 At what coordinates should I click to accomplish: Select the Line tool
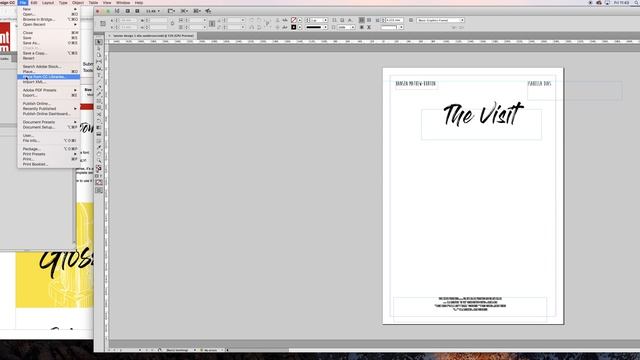click(99, 81)
